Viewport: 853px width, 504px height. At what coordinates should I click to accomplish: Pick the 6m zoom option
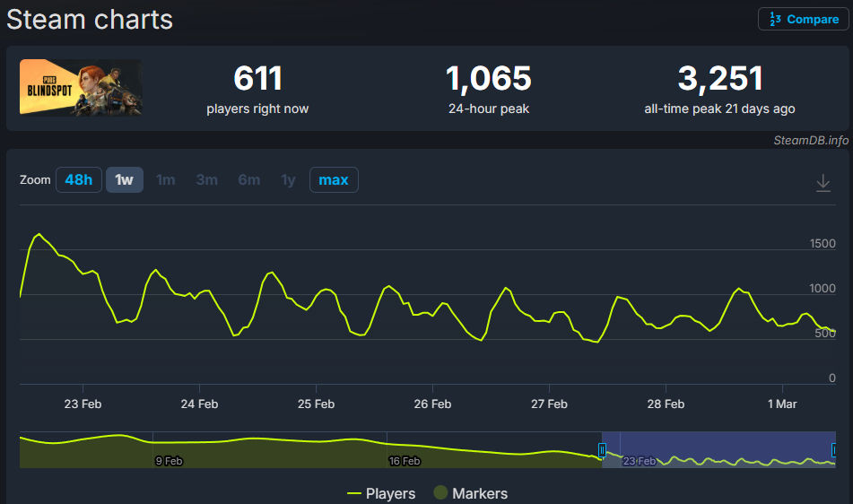tap(249, 180)
